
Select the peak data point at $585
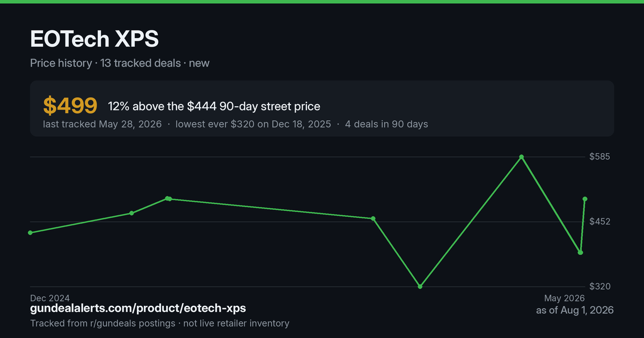pos(521,157)
